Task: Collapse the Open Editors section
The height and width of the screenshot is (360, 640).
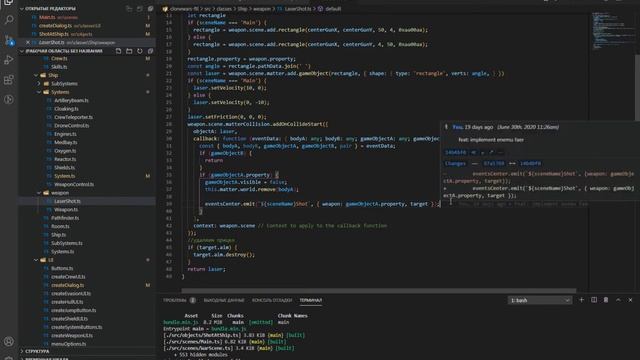Action: pos(22,9)
